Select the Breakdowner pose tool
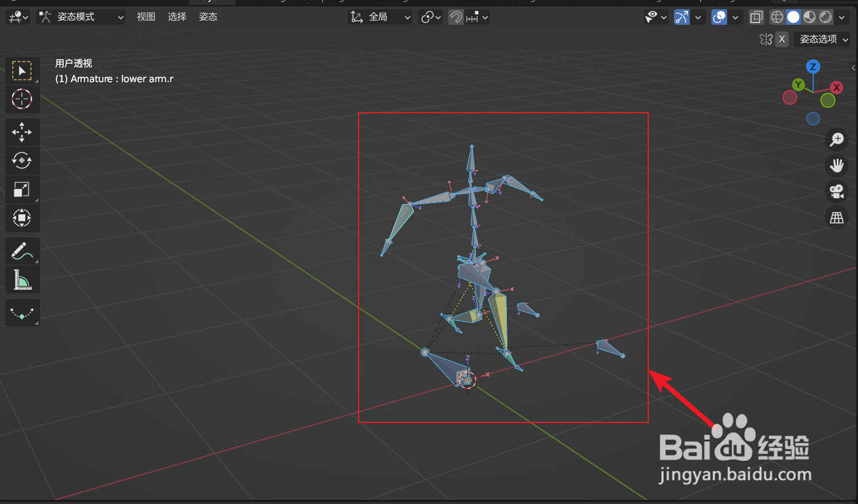Image resolution: width=858 pixels, height=504 pixels. [x=22, y=313]
